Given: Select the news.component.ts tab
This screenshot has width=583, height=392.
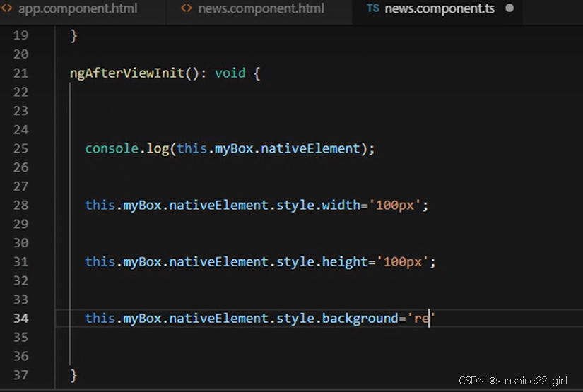Looking at the screenshot, I should point(439,8).
